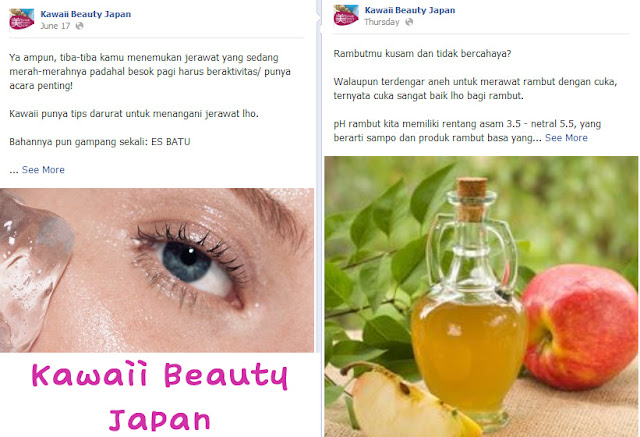Image resolution: width=640 pixels, height=437 pixels.
Task: Click the public globe icon beside June 17
Action: 80,26
